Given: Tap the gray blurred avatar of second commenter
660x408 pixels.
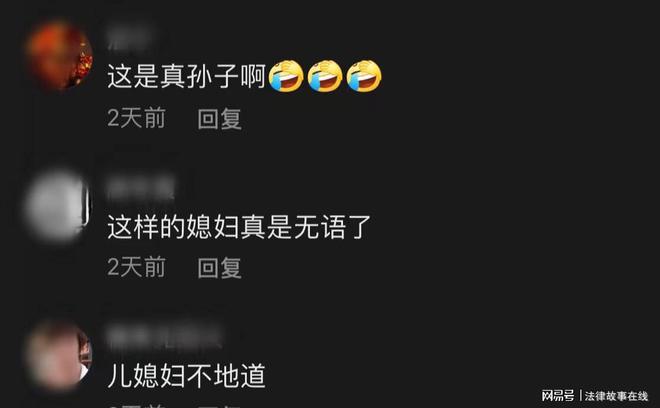Looking at the screenshot, I should coord(56,206).
